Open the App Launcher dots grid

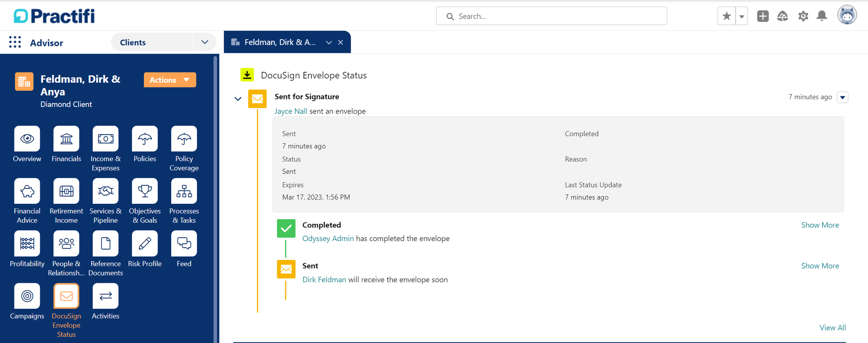15,43
